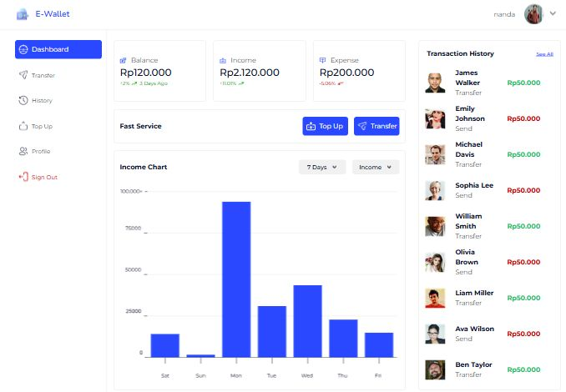Viewport: 566px width, 392px height.
Task: Click the green trend arrow under Income
Action: [241, 83]
